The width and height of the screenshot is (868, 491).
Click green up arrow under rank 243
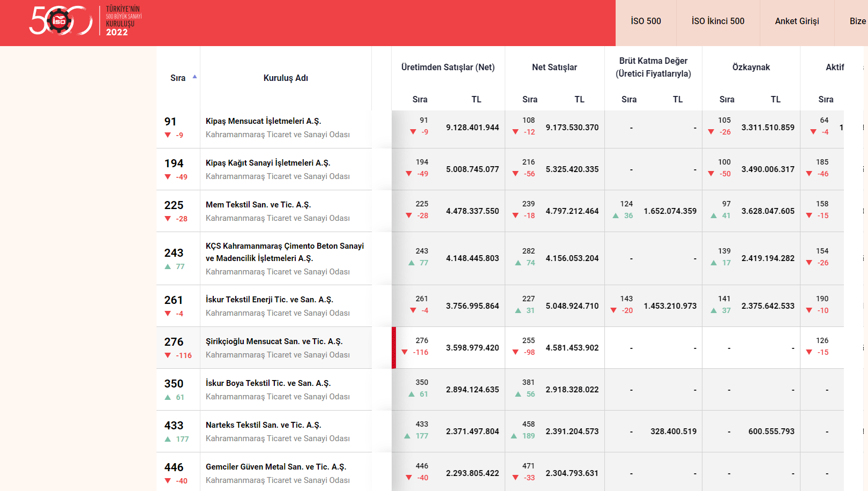pyautogui.click(x=168, y=266)
